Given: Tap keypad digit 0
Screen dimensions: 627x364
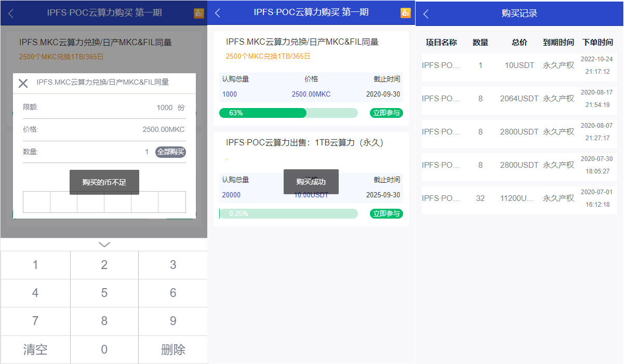Looking at the screenshot, I should click(104, 349).
